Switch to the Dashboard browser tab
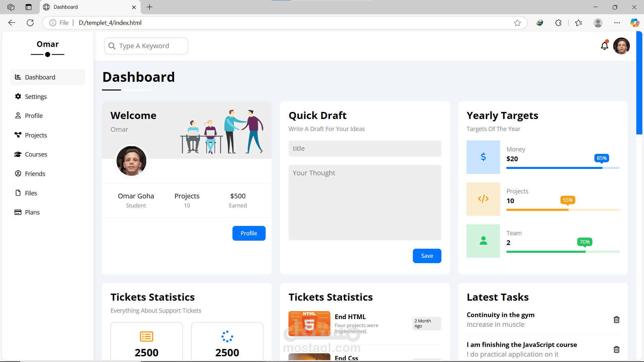This screenshot has width=644, height=362. coord(65,7)
